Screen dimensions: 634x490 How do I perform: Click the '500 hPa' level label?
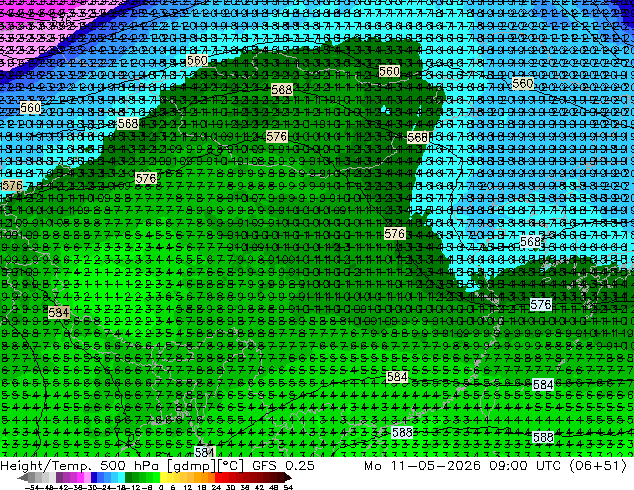click(x=130, y=466)
